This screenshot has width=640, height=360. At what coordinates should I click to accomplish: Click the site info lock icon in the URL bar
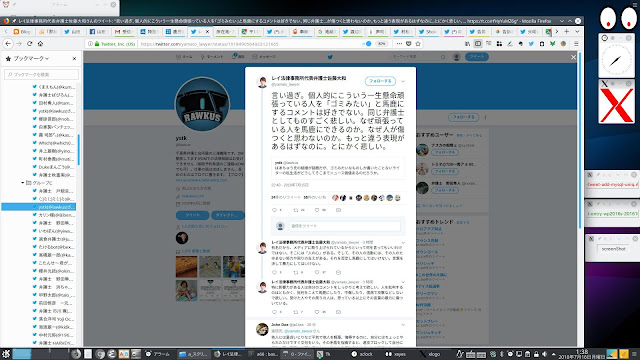(97, 44)
